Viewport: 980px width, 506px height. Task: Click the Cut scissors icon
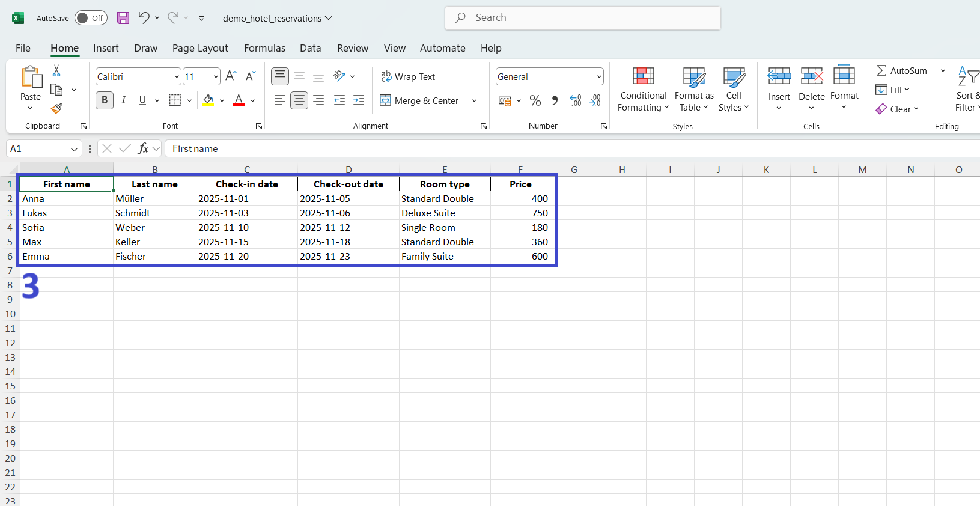(x=56, y=71)
